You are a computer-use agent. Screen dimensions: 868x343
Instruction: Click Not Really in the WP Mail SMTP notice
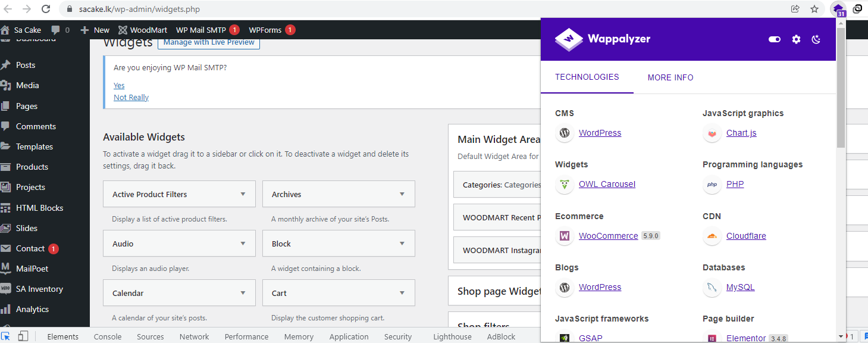pyautogui.click(x=131, y=97)
